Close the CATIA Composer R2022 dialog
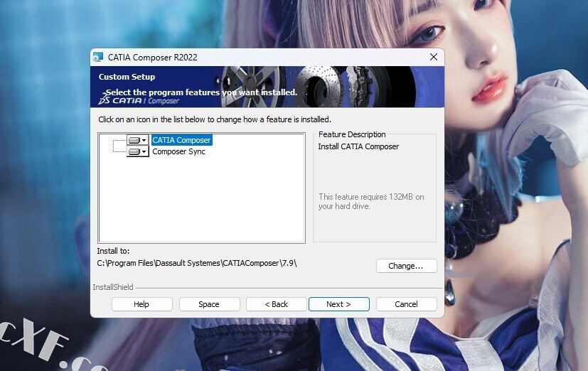 coord(434,57)
